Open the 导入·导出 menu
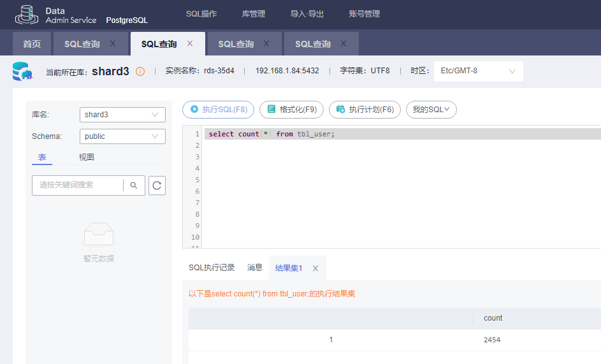Screen dimensions: 601x364 307,14
